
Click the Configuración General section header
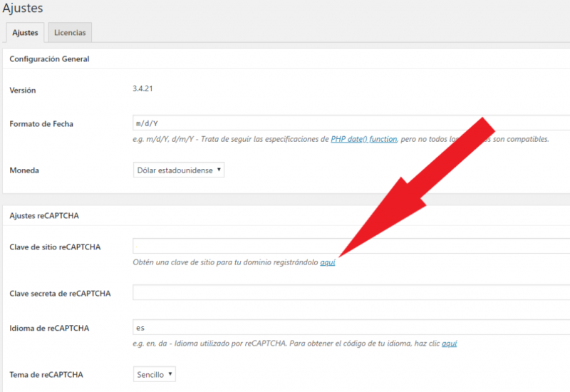(x=49, y=59)
